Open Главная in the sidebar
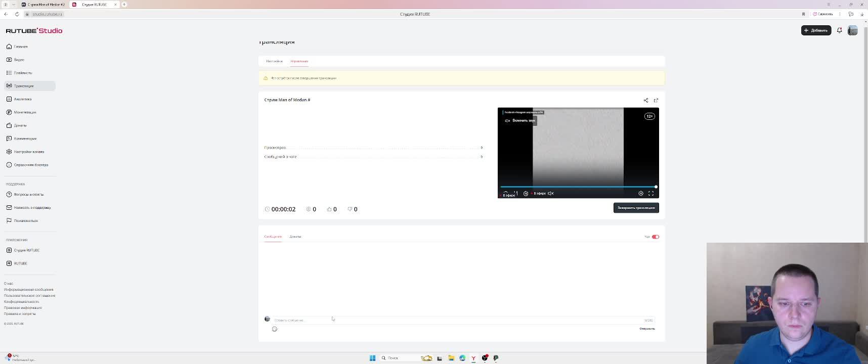Viewport: 868px width, 364px height. pos(30,47)
